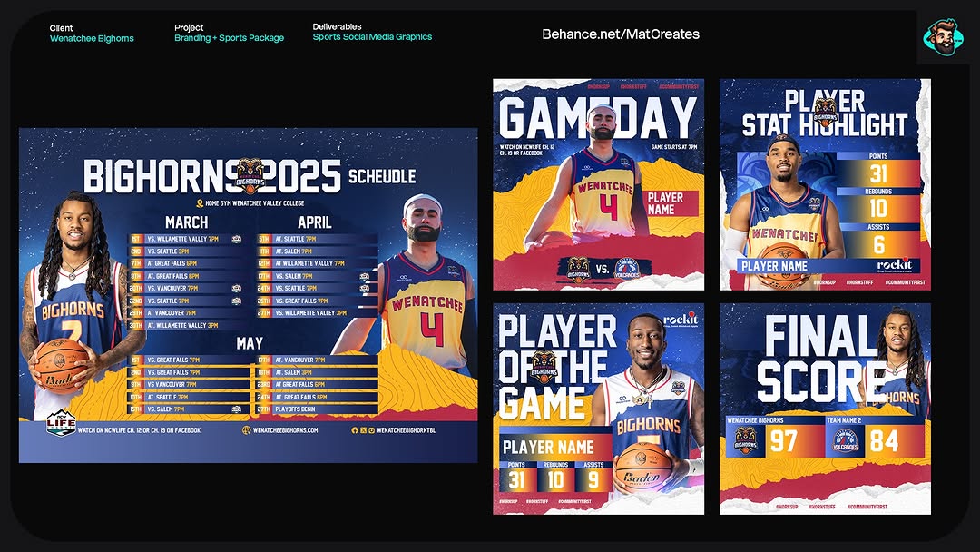Click the Deliverables label in the header

point(337,27)
